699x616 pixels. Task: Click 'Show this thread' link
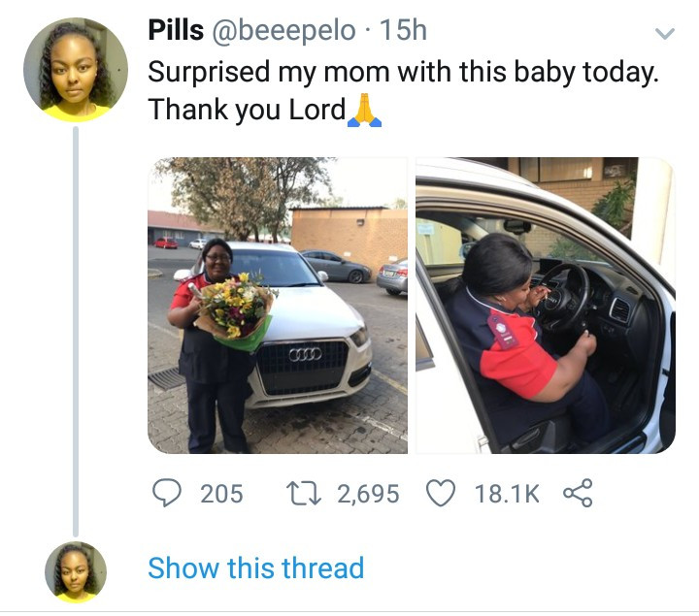click(x=256, y=567)
